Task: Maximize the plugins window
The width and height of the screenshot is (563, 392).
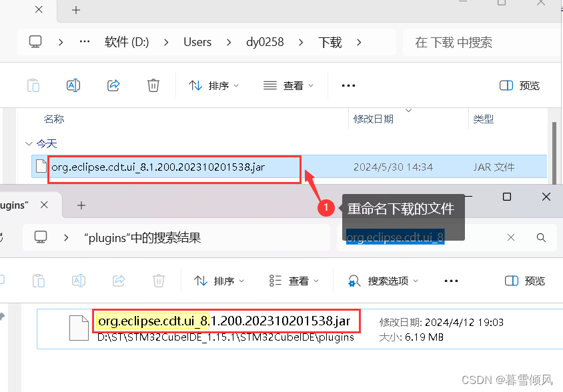Action: (506, 197)
